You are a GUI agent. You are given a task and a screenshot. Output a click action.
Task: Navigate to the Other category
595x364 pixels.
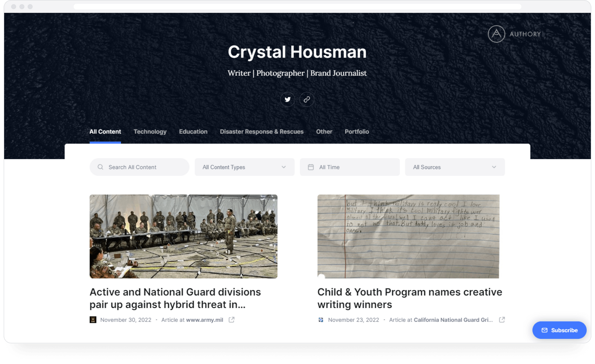[x=324, y=132]
